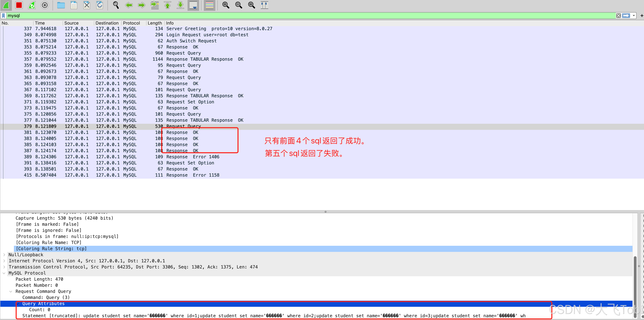Zoom in packet text size
The width and height of the screenshot is (644, 320).
[x=226, y=5]
